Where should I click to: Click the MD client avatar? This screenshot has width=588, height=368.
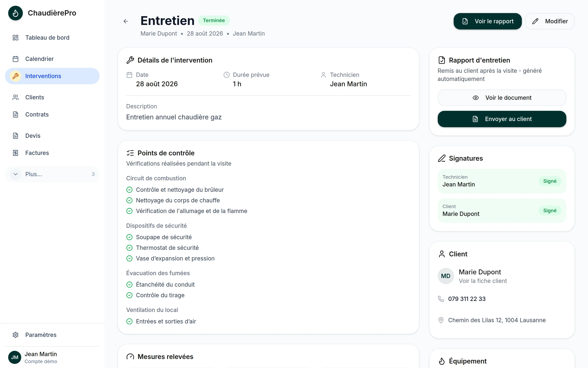pyautogui.click(x=446, y=276)
